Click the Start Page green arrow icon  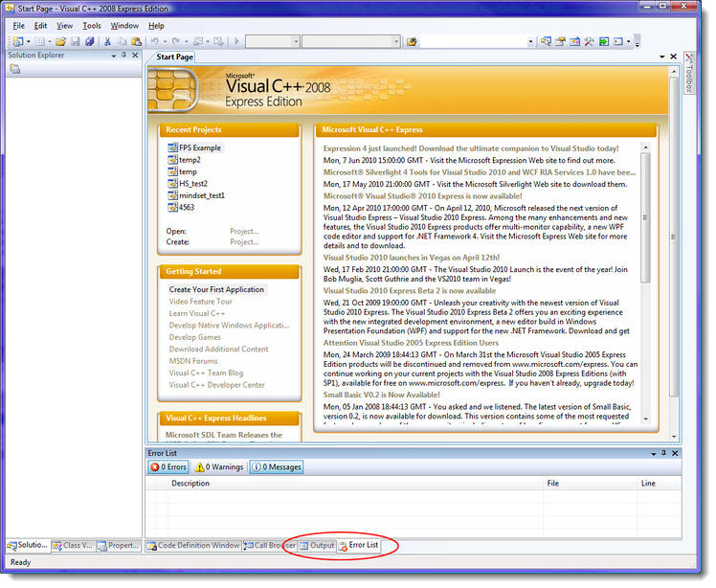[x=604, y=42]
